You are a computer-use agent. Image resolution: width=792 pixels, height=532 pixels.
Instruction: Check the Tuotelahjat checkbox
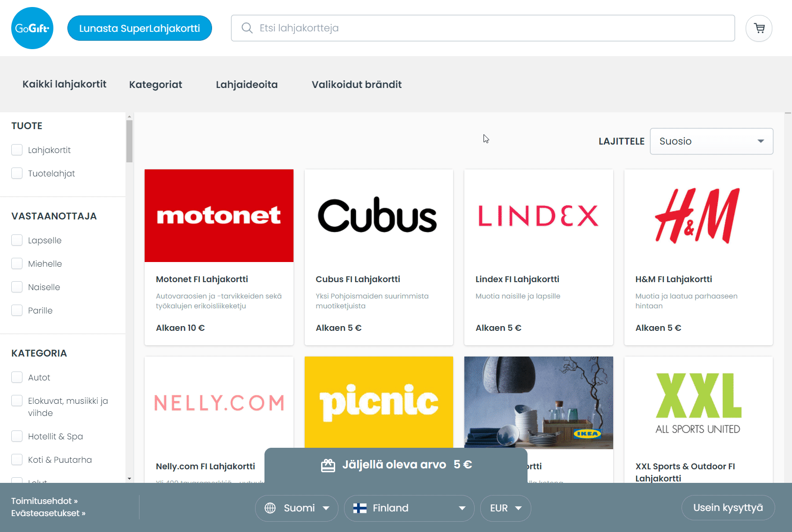[x=17, y=173]
